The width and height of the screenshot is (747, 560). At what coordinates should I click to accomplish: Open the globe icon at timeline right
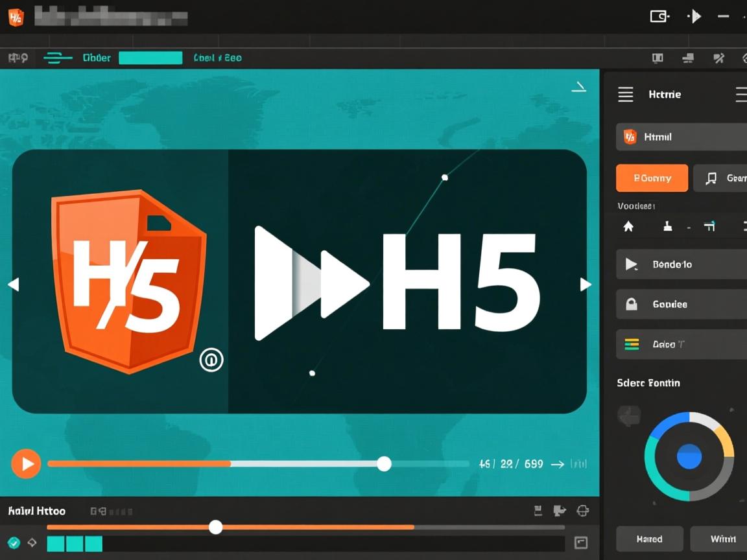pos(582,511)
